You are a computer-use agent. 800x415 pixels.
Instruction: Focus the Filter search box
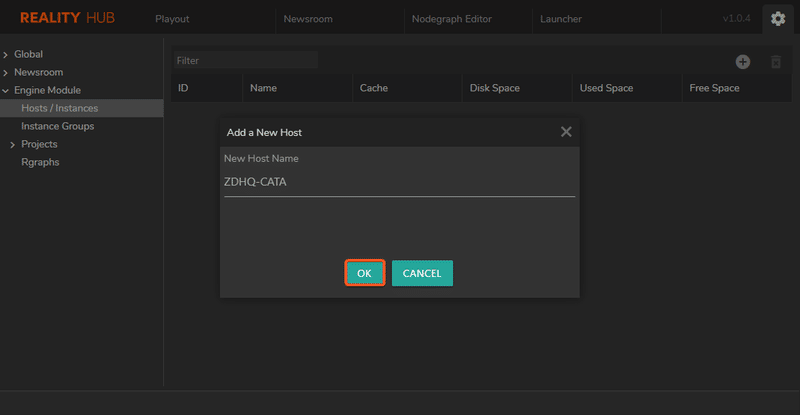pyautogui.click(x=245, y=61)
